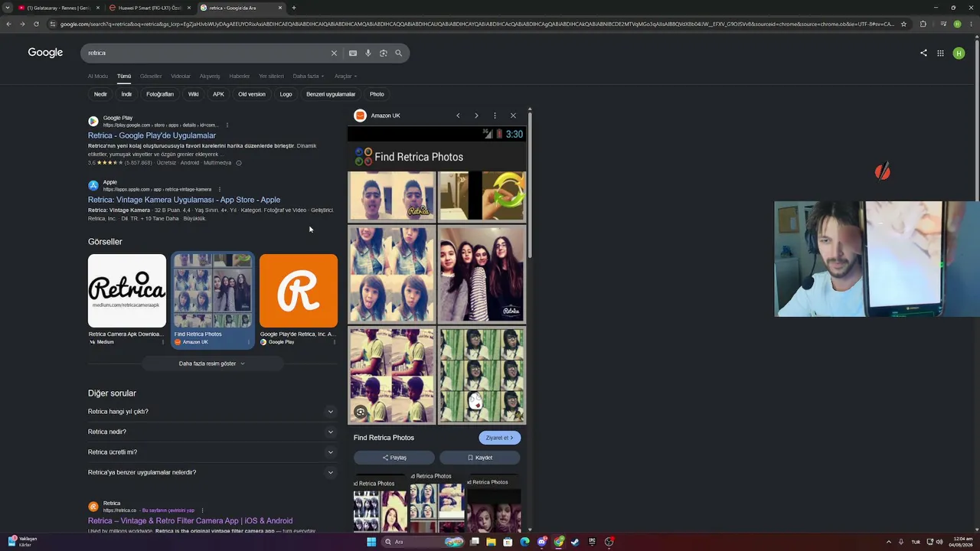Switch to the Huawei P Smart browser tab

pyautogui.click(x=150, y=8)
